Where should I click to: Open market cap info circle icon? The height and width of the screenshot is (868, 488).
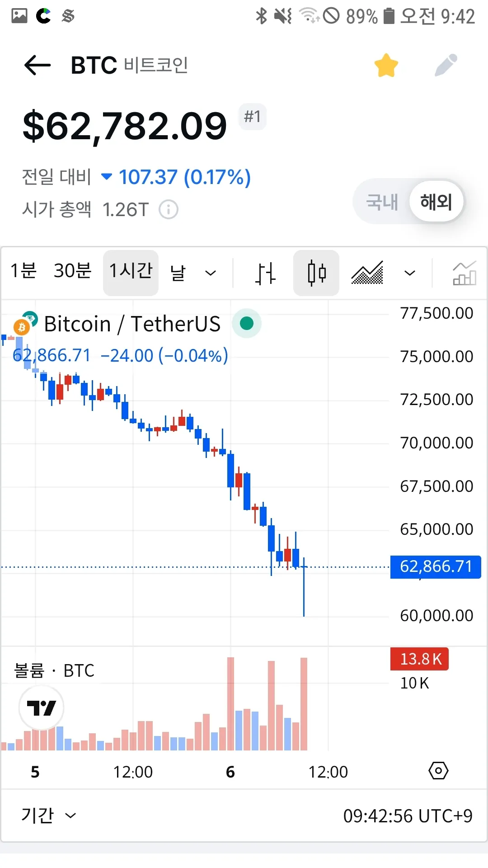(169, 210)
